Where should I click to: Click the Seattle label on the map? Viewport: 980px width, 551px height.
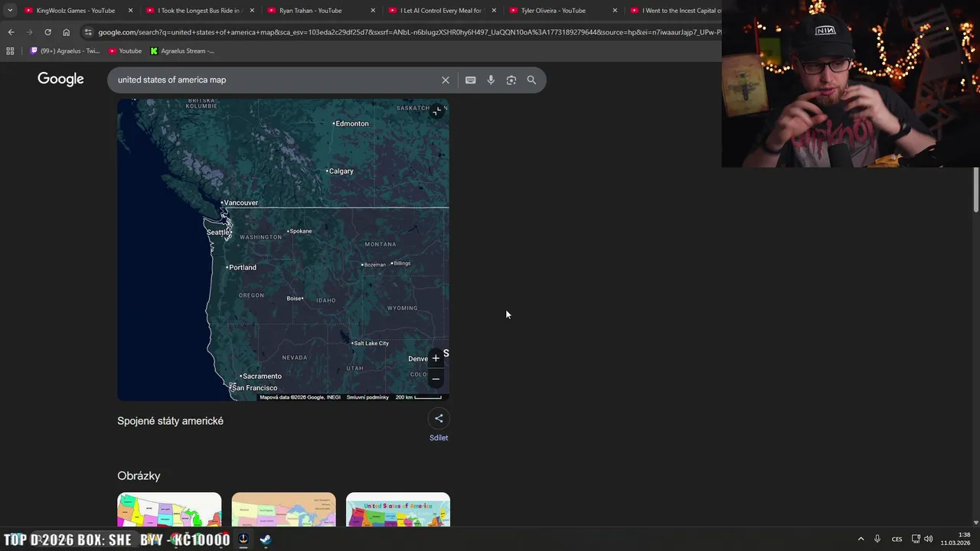click(217, 232)
